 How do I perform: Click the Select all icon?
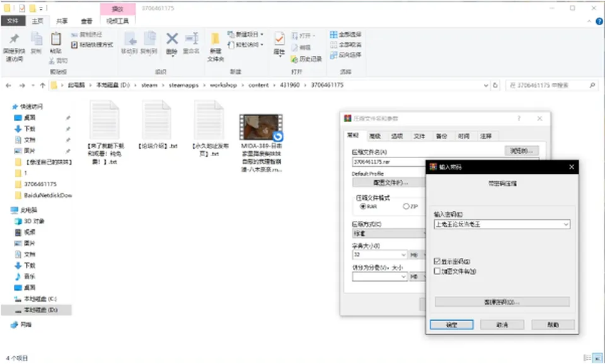(334, 34)
